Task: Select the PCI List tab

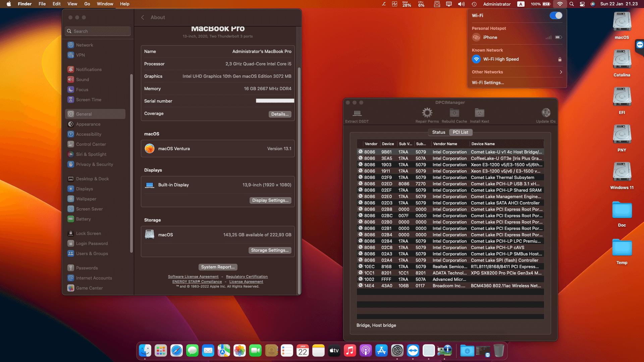Action: (460, 132)
